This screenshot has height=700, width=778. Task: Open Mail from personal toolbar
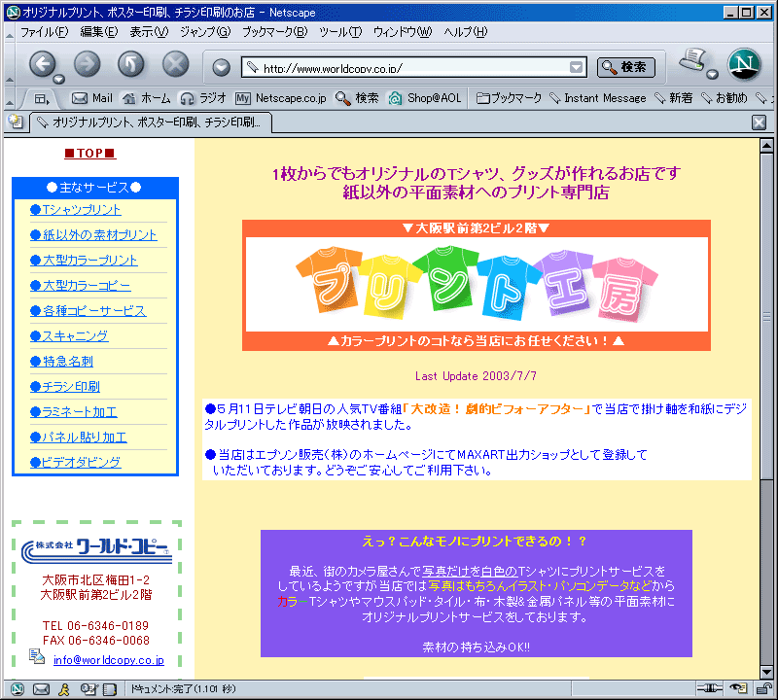92,98
